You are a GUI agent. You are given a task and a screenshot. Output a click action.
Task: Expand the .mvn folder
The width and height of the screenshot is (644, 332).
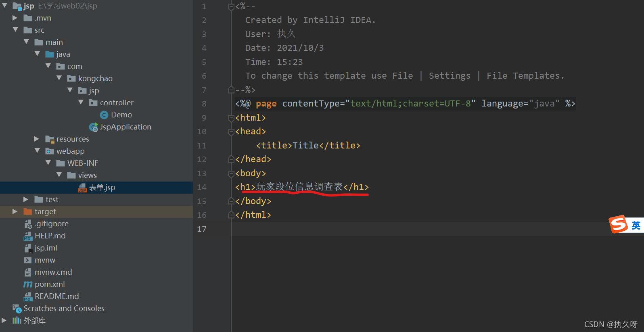click(x=15, y=18)
